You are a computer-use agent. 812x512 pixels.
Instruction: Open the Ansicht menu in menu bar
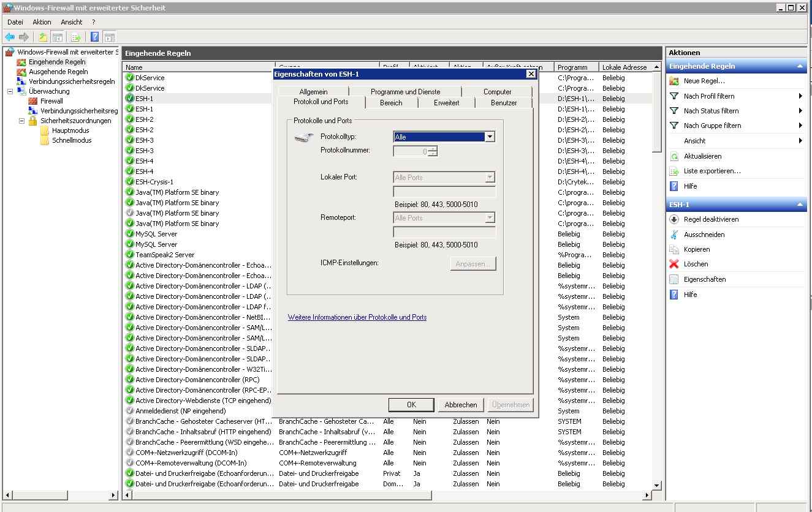click(x=72, y=22)
